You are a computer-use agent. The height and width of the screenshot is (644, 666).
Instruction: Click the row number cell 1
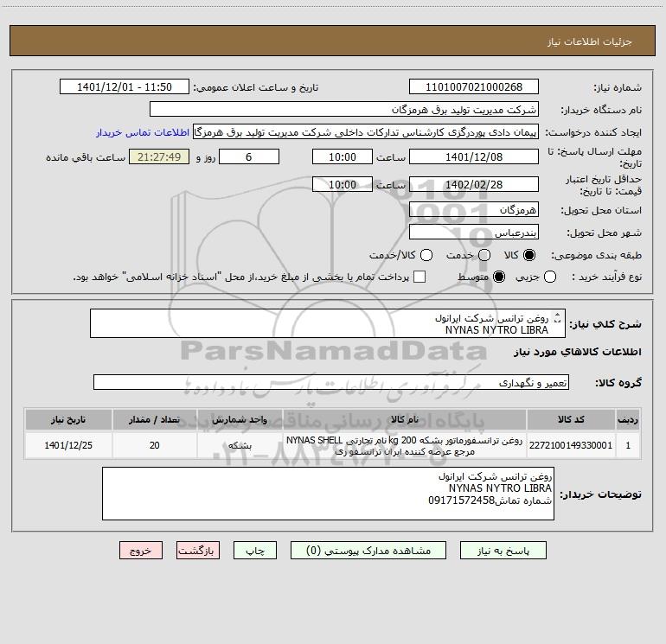click(x=628, y=445)
